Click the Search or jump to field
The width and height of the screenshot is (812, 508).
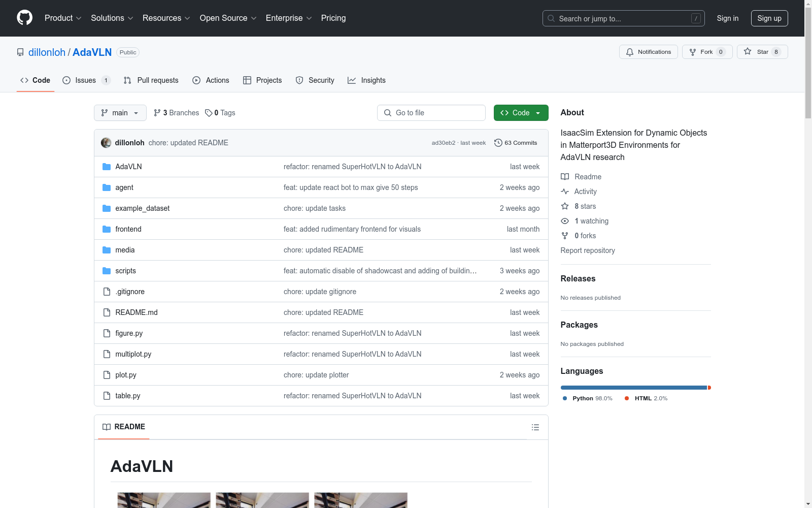coord(624,18)
